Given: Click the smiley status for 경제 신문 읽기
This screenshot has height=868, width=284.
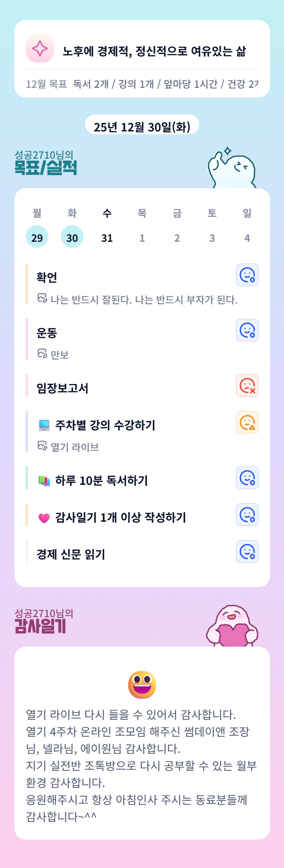Looking at the screenshot, I should [x=247, y=552].
